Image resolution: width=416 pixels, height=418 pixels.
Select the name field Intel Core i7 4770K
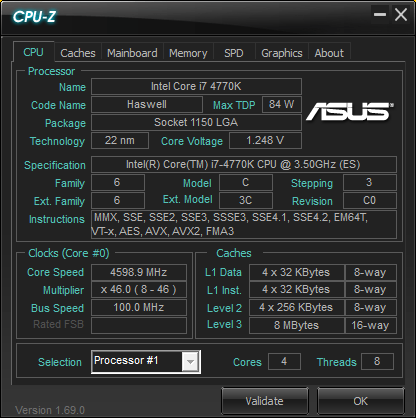pyautogui.click(x=196, y=87)
